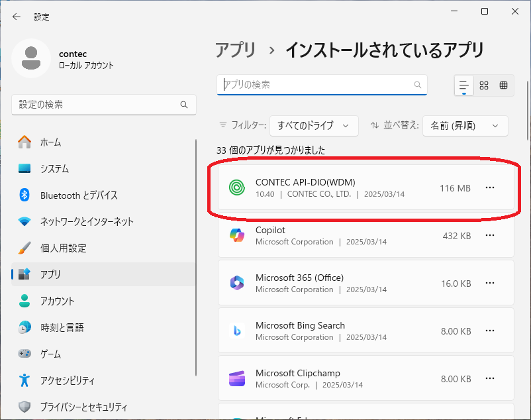Screen dimensions: 531x420
Task: Click the Microsoft Bing Search name
Action: pyautogui.click(x=300, y=325)
